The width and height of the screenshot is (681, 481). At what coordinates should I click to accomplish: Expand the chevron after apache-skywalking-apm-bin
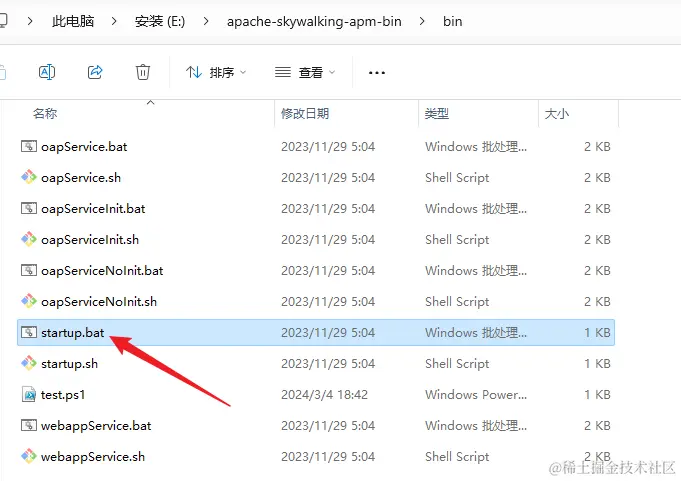[422, 21]
